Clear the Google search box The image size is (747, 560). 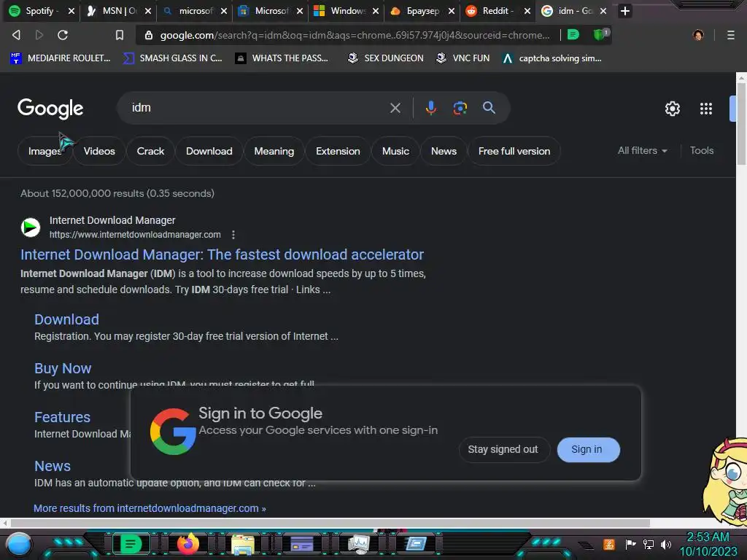tap(395, 108)
